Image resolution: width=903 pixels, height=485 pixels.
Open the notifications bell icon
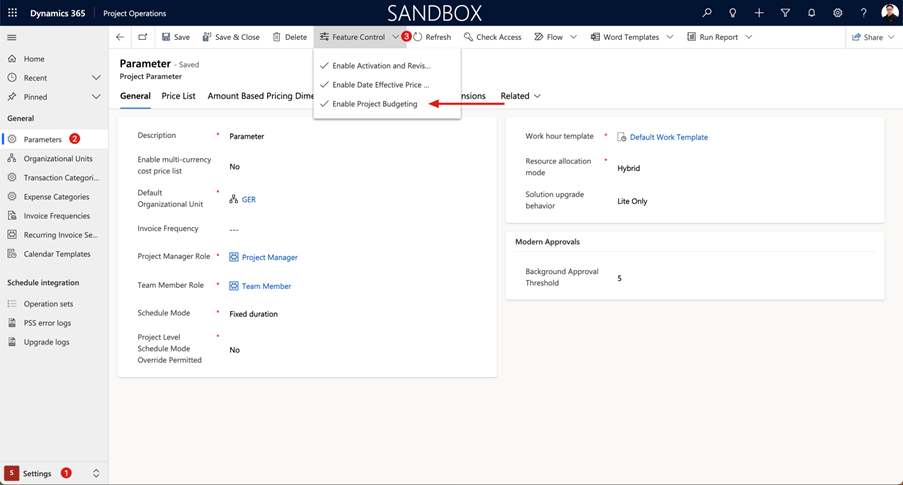click(x=811, y=13)
